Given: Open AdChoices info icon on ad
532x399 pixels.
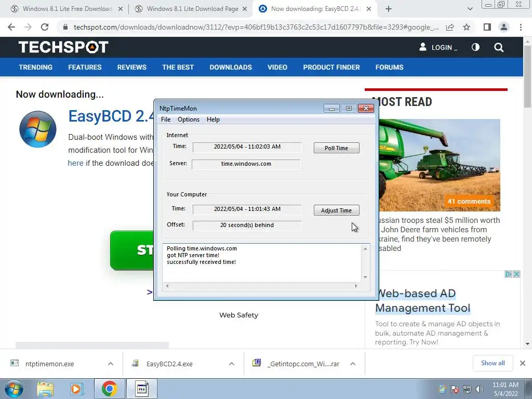Looking at the screenshot, I should [508, 274].
